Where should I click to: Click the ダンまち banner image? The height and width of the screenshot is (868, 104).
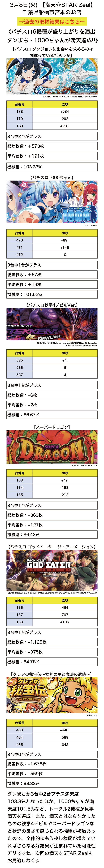tap(52, 76)
